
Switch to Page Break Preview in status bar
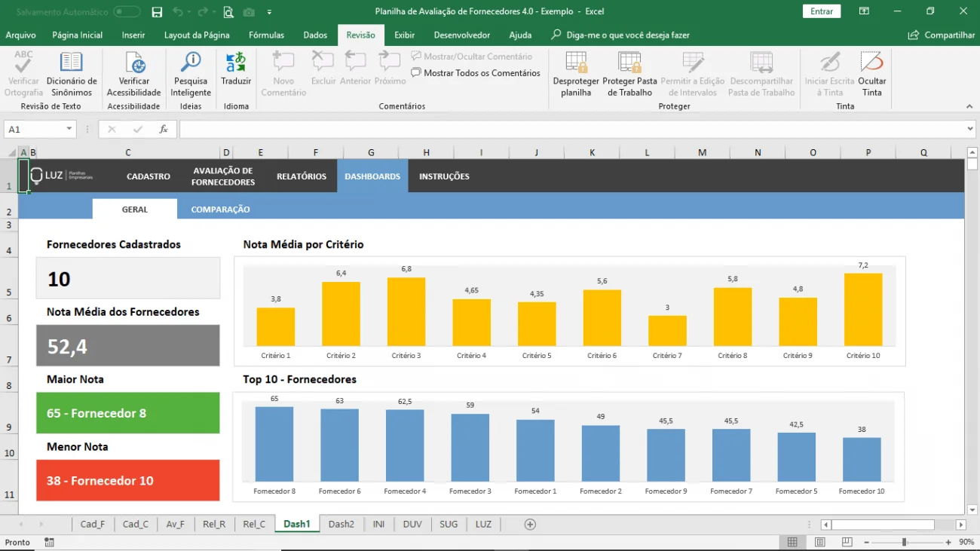pos(847,542)
